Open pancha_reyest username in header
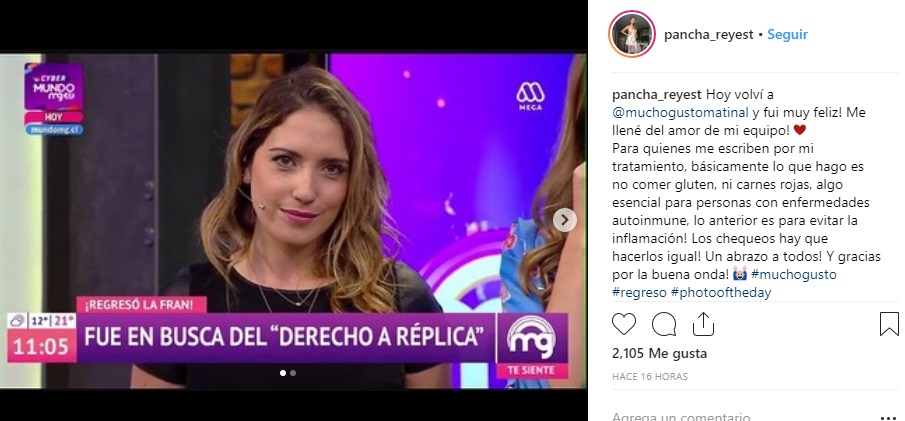The height and width of the screenshot is (421, 905). (708, 35)
